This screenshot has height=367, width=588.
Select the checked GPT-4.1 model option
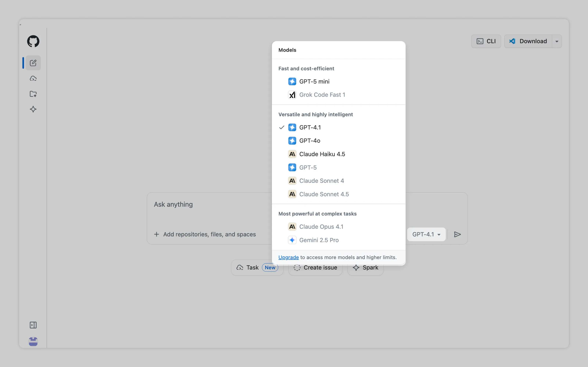pyautogui.click(x=310, y=127)
